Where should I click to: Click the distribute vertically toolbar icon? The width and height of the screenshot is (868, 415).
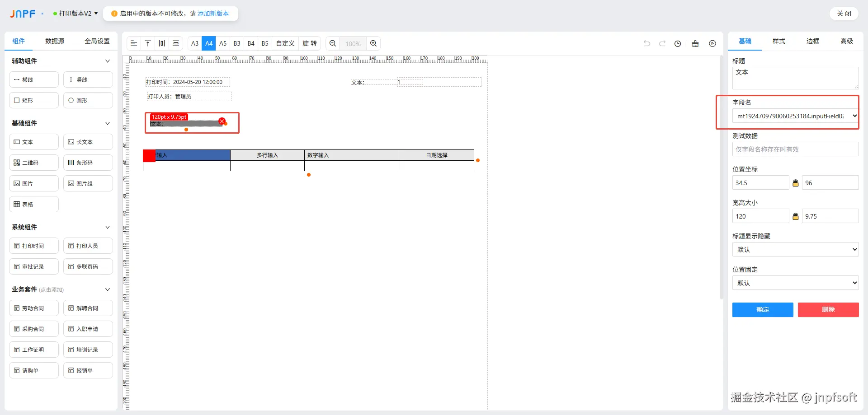coord(176,43)
